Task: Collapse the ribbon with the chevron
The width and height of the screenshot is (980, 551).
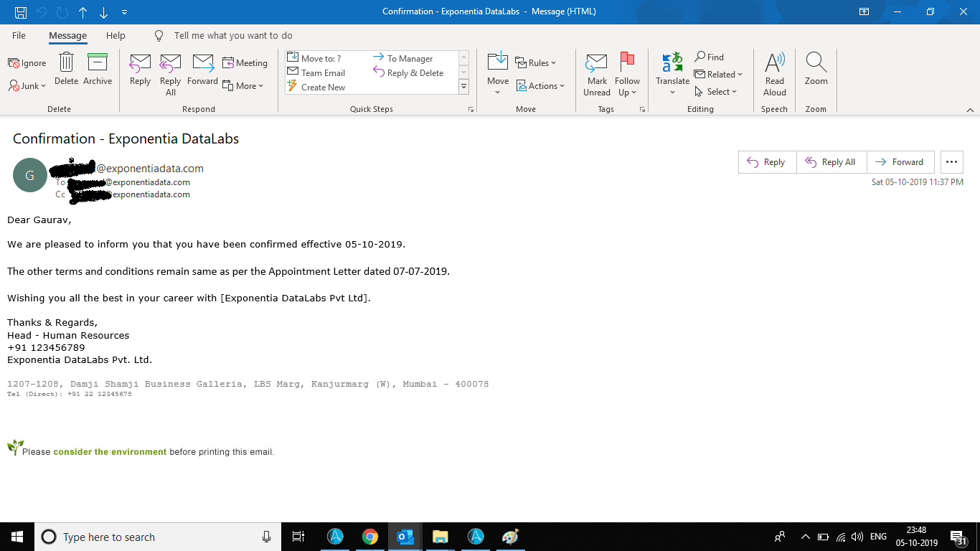Action: [x=970, y=110]
